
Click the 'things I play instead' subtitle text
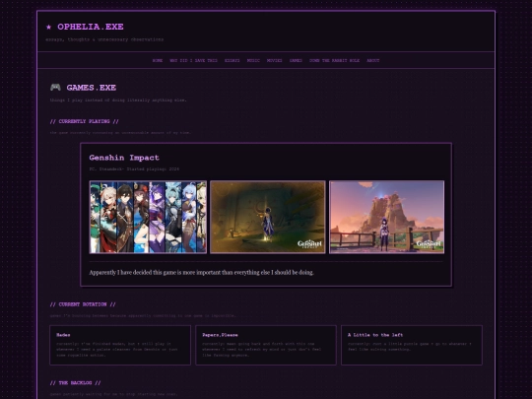coord(118,100)
